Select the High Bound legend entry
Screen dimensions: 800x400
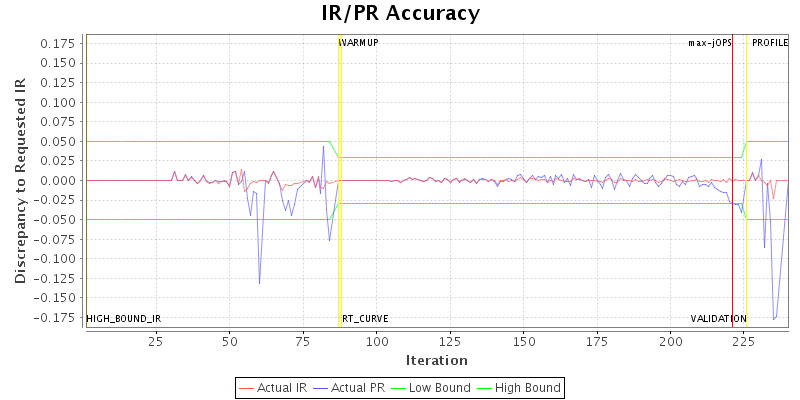click(527, 387)
